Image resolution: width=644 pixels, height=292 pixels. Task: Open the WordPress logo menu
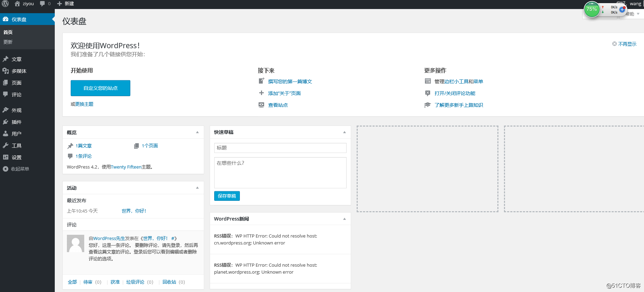[x=6, y=3]
